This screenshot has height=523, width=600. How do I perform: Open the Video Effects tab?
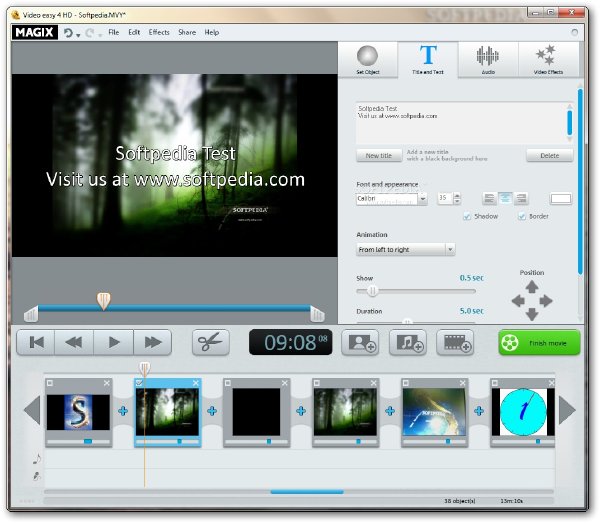pos(548,60)
